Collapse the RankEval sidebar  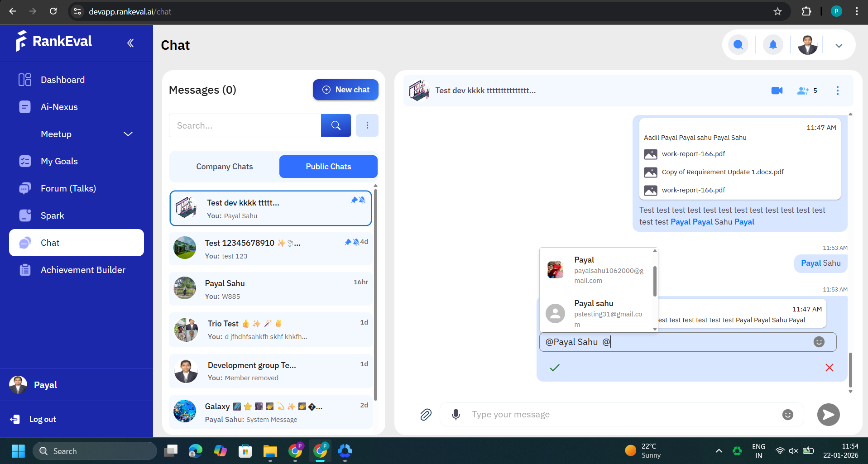(130, 43)
